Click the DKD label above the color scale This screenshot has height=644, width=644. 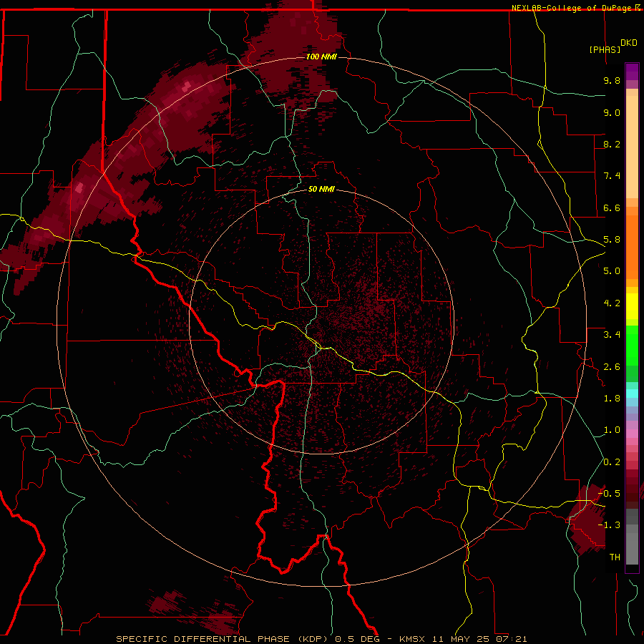pyautogui.click(x=629, y=43)
